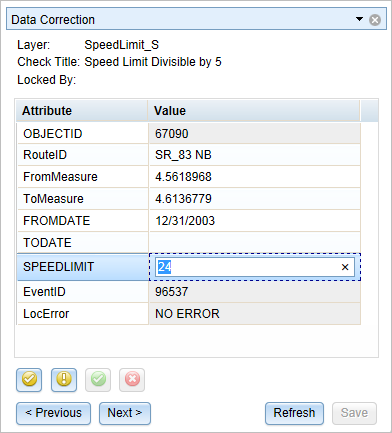Click the OBJECTID attribute label
Image resolution: width=392 pixels, height=433 pixels.
(x=53, y=134)
